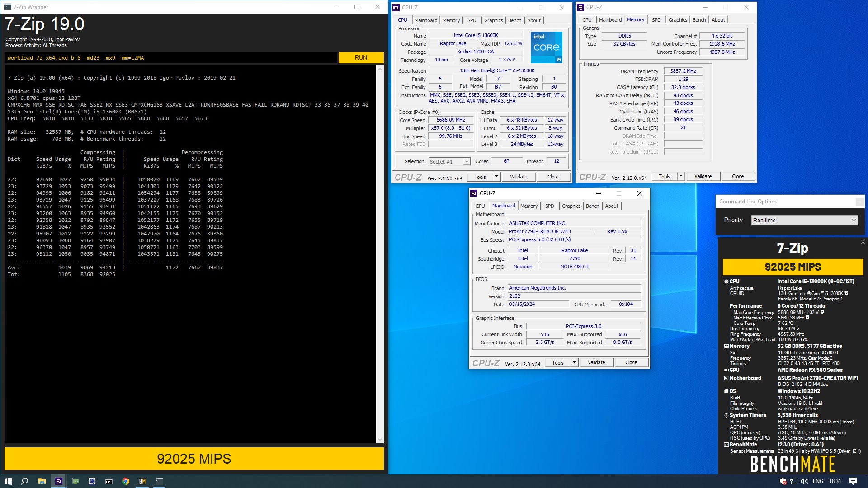Click the yellow RUN button
This screenshot has height=488, width=868.
tap(361, 57)
